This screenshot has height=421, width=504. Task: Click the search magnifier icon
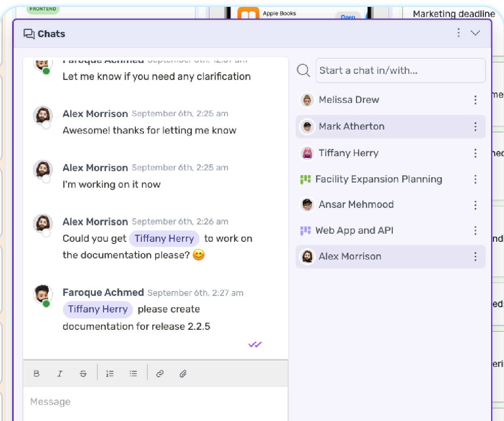[303, 70]
